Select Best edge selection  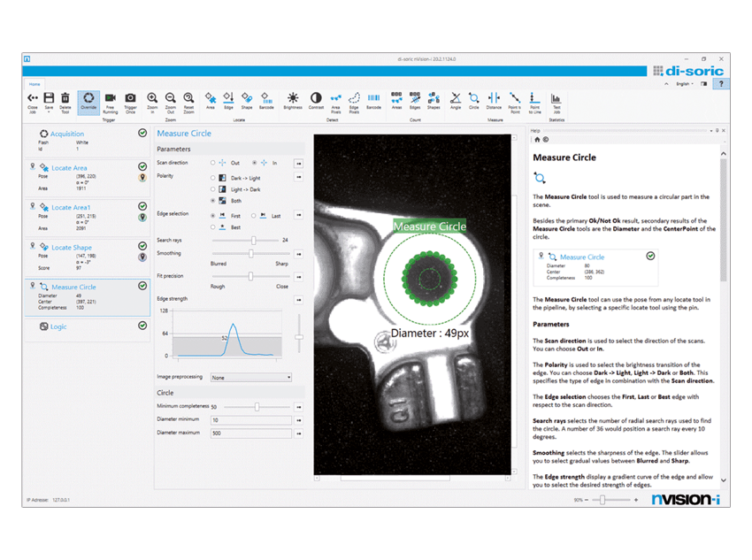coord(213,227)
